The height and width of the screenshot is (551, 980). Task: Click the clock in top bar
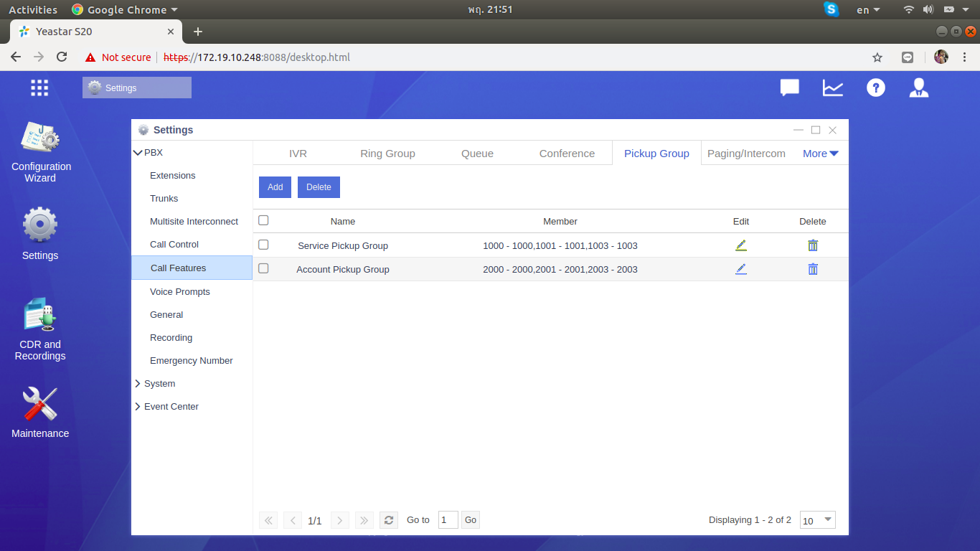click(x=490, y=9)
